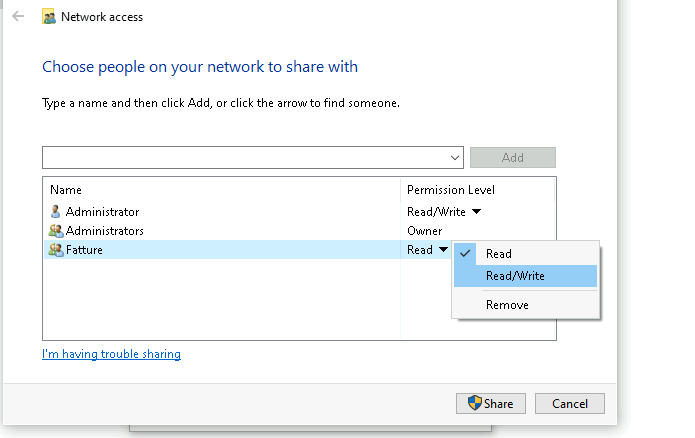Click the heading Choose people on your network
The image size is (695, 438).
(x=200, y=67)
